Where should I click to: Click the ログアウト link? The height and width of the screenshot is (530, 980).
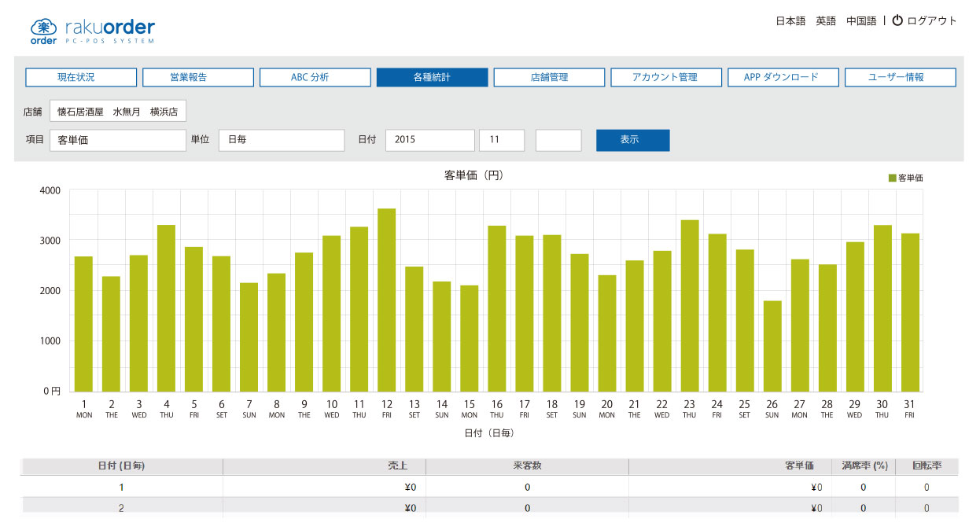coord(932,21)
